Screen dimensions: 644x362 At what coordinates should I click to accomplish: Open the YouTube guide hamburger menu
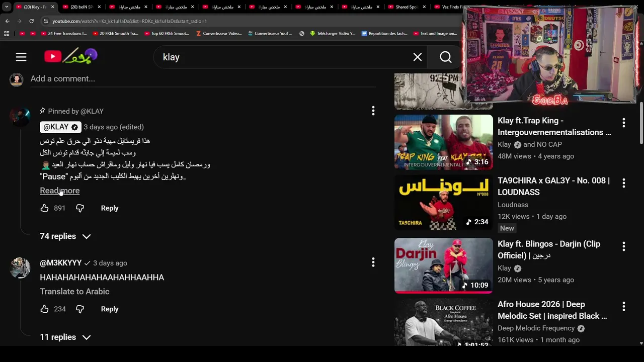pyautogui.click(x=21, y=57)
